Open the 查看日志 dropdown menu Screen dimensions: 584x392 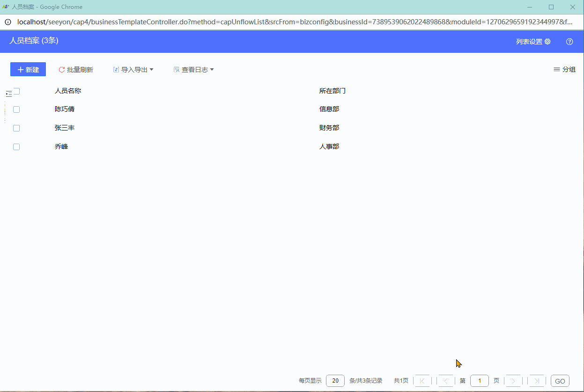point(194,70)
